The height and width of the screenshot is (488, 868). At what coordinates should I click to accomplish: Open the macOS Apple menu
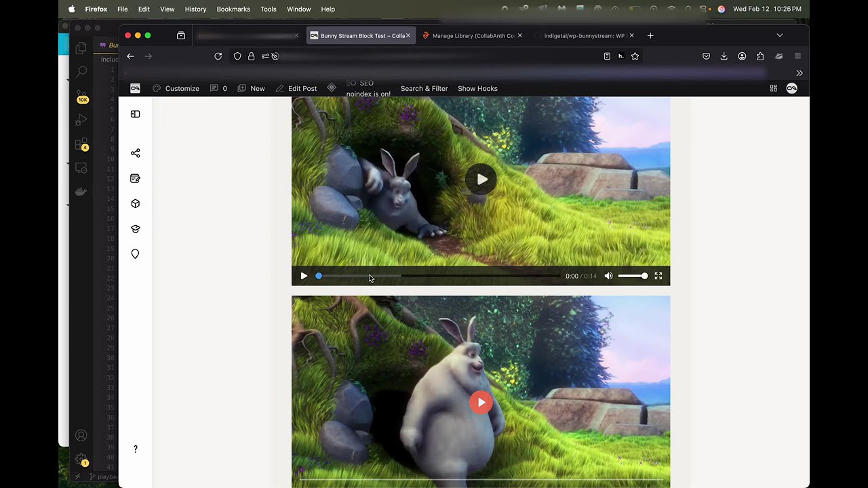71,9
